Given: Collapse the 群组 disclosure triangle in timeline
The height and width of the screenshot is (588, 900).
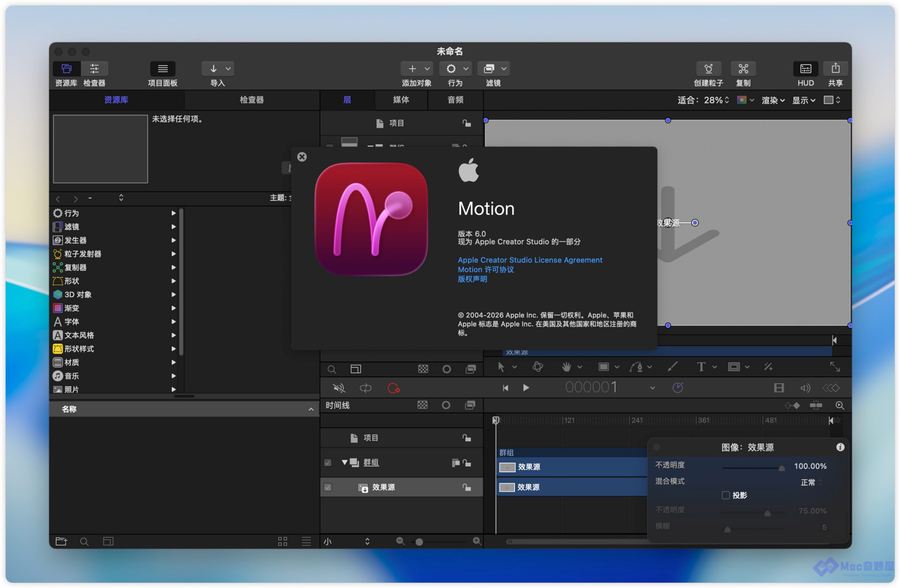Looking at the screenshot, I should point(345,463).
